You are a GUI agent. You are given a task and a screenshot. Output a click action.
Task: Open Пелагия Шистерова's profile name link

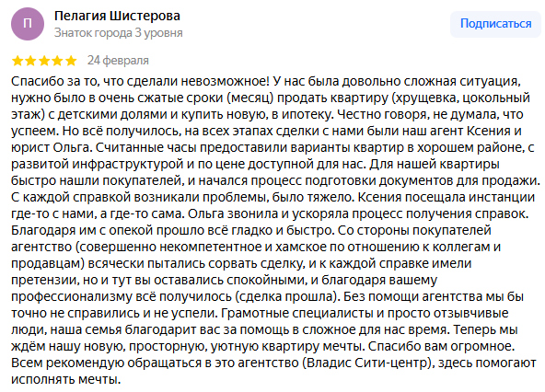pos(117,16)
